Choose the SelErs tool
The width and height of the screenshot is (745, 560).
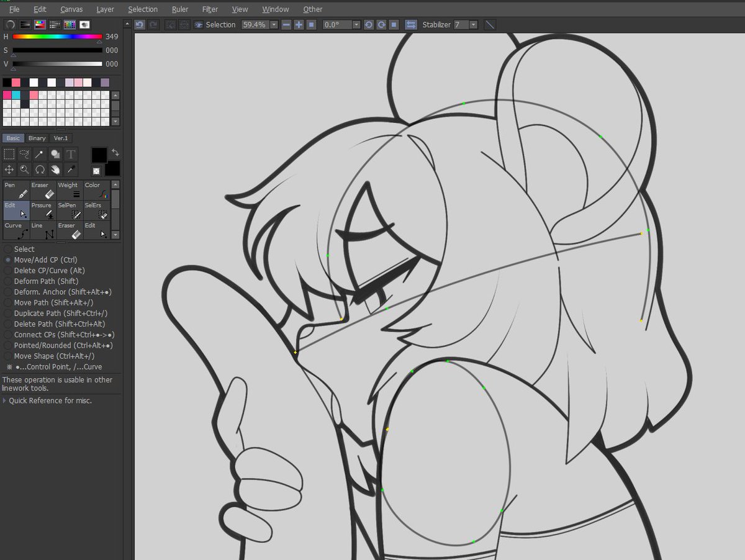96,210
